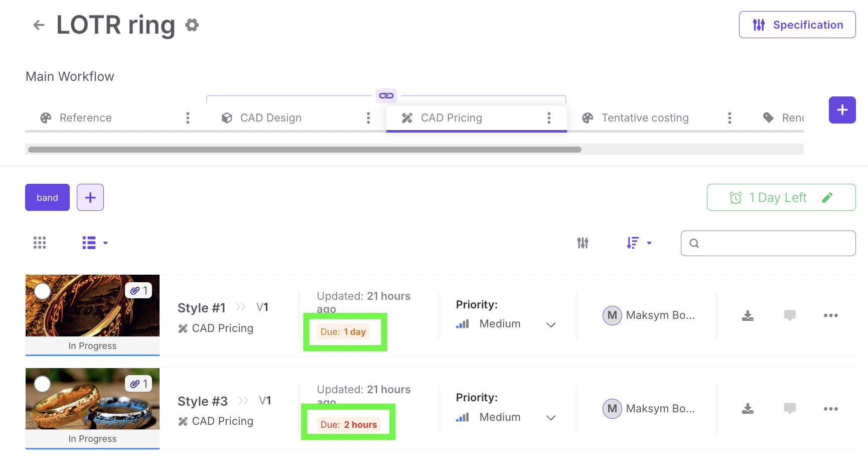Open settings gear beside LOTR ring title
Viewport: 868px width, 462px height.
pyautogui.click(x=192, y=25)
